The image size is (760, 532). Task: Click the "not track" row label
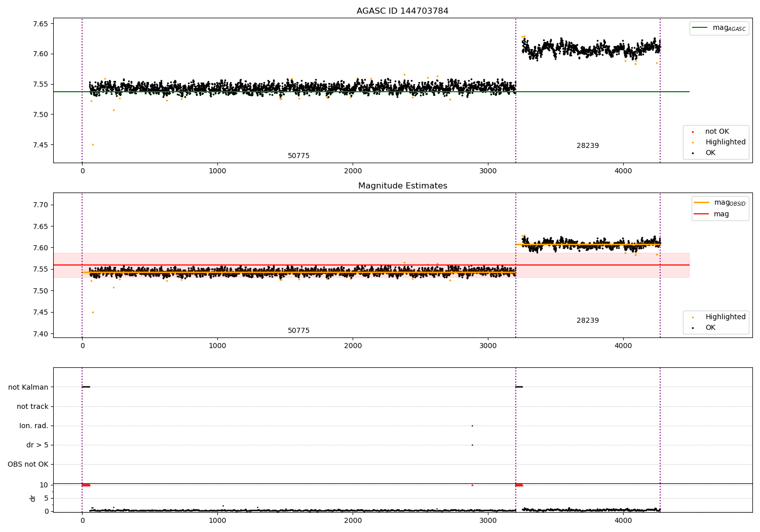[32, 407]
